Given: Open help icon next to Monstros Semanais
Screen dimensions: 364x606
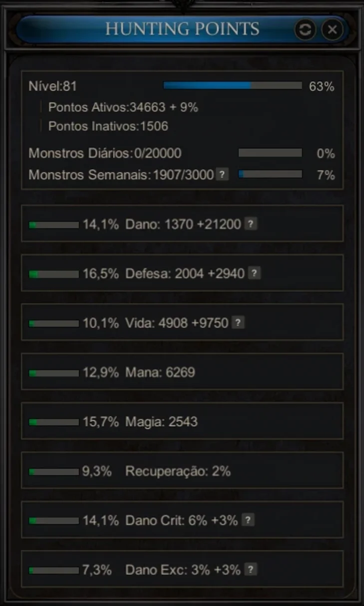Looking at the screenshot, I should coord(222,174).
